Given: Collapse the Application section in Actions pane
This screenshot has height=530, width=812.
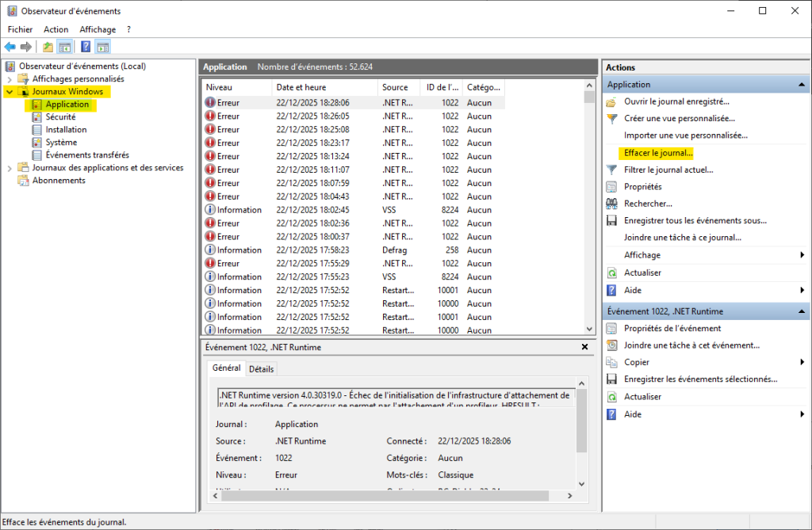Looking at the screenshot, I should pos(802,85).
